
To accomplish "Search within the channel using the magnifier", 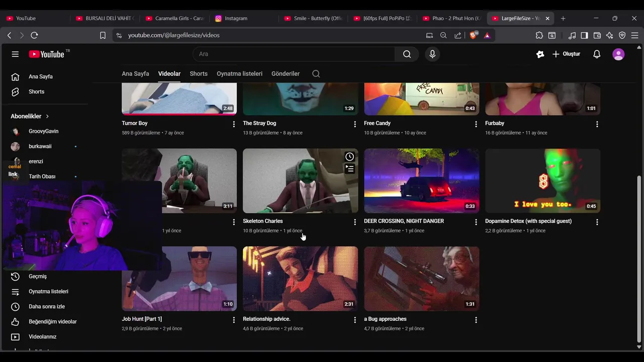I will pyautogui.click(x=316, y=74).
